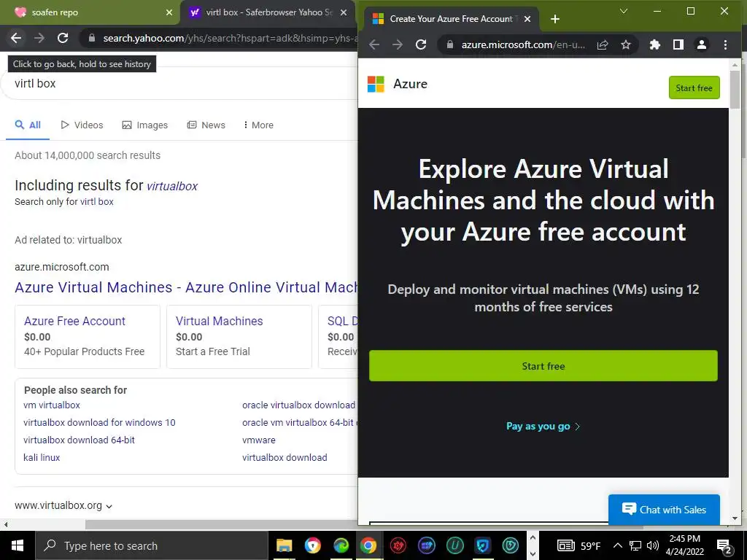The height and width of the screenshot is (560, 747).
Task: Open Chrome three-dot menu in Azure window
Action: coord(725,44)
